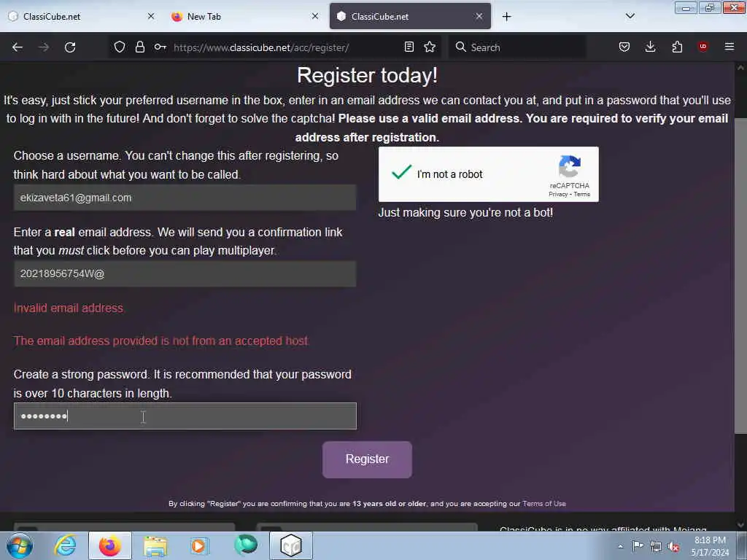Open the saved password key icon
This screenshot has width=747, height=560.
(x=160, y=47)
